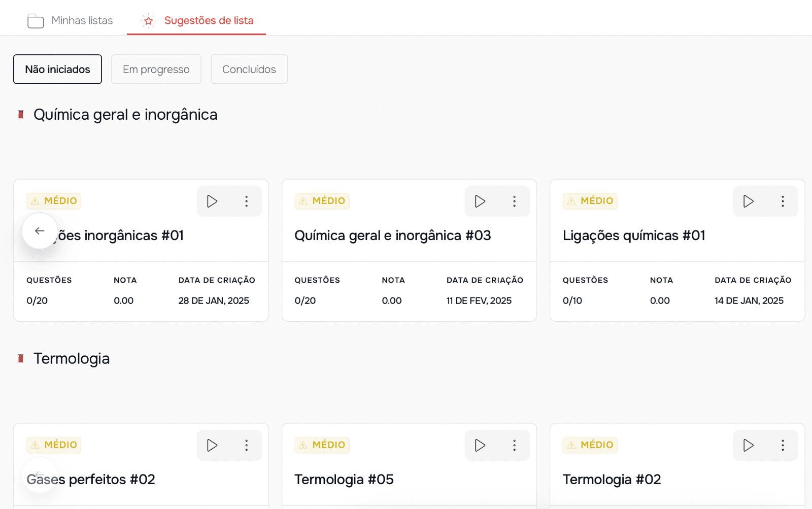Image resolution: width=812 pixels, height=509 pixels.
Task: Start the Termologia #02 list
Action: point(748,446)
